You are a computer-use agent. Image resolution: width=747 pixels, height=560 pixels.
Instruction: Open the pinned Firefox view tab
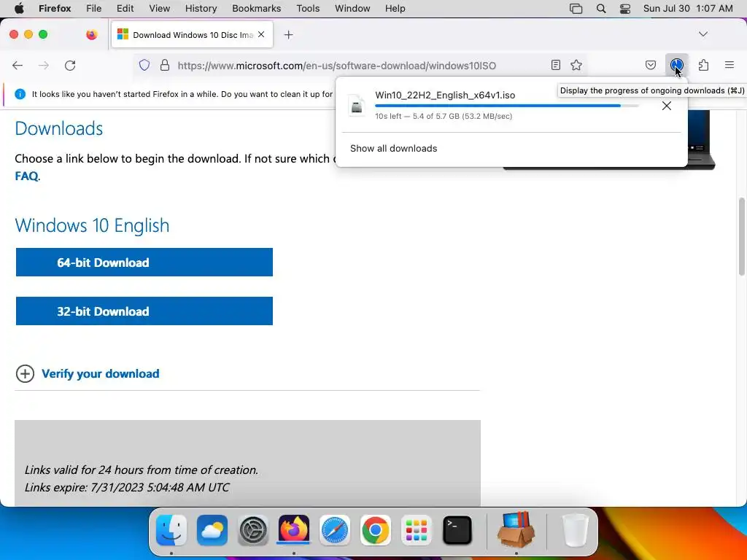(x=91, y=34)
